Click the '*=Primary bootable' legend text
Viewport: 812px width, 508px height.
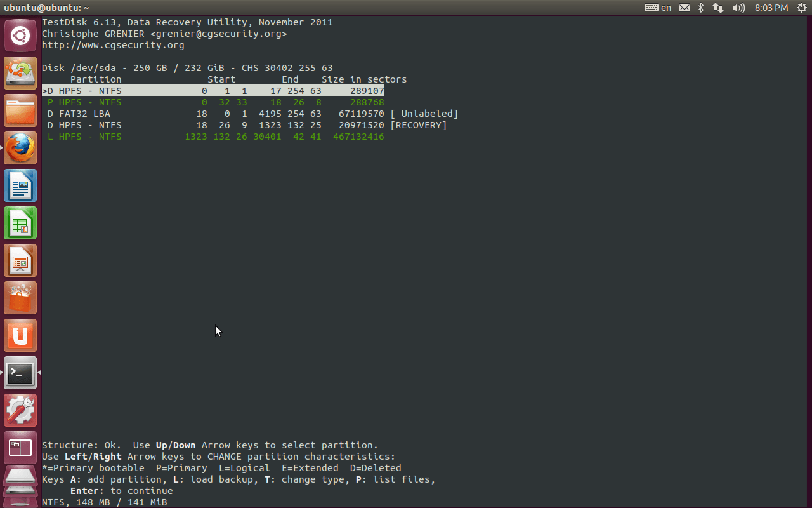coord(93,468)
